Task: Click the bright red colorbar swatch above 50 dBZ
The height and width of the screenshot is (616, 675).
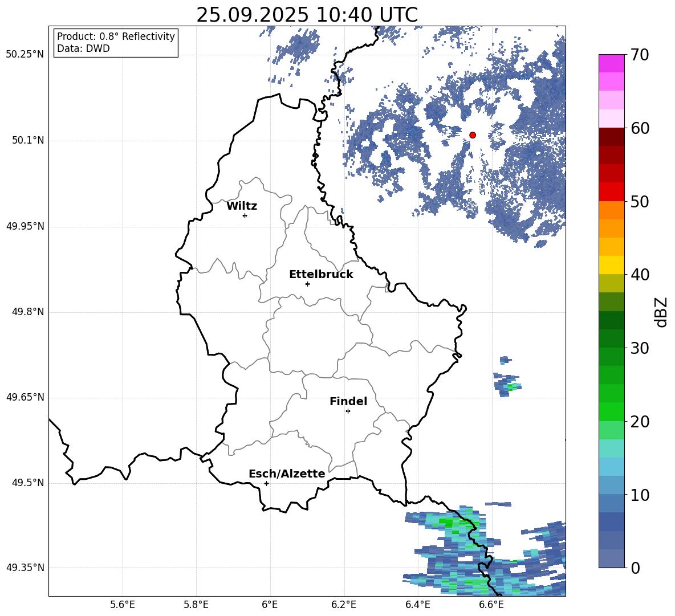Action: [611, 192]
